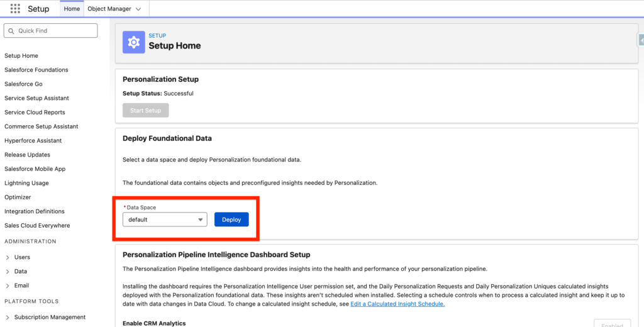
Task: Expand Subscription Management in Platform Tools
Action: tap(8, 317)
